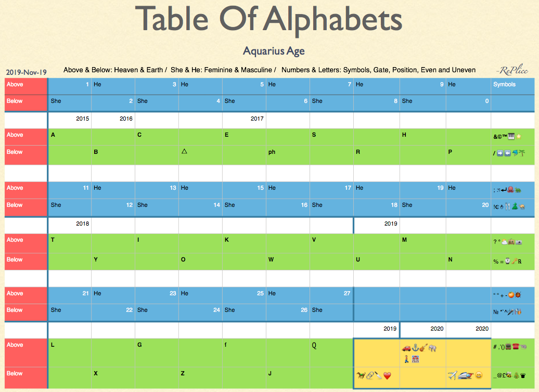Click the piano keyboard emoji
Screen dimensions: 539x392
click(x=511, y=136)
